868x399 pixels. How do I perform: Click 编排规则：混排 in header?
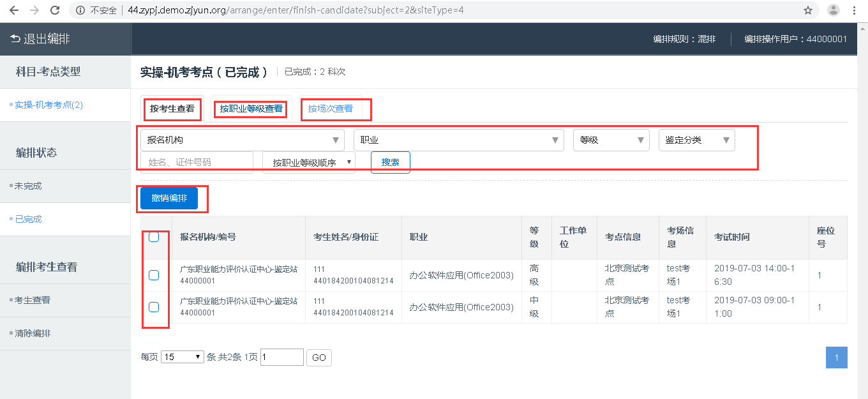pos(684,39)
